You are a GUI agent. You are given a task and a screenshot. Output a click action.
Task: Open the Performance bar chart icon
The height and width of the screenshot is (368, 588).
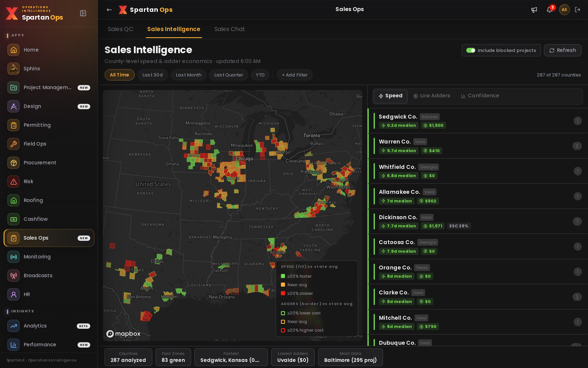point(13,345)
